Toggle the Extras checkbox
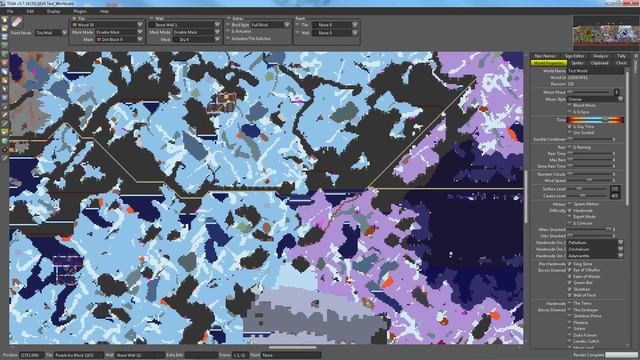The height and width of the screenshot is (360, 640). tap(228, 18)
